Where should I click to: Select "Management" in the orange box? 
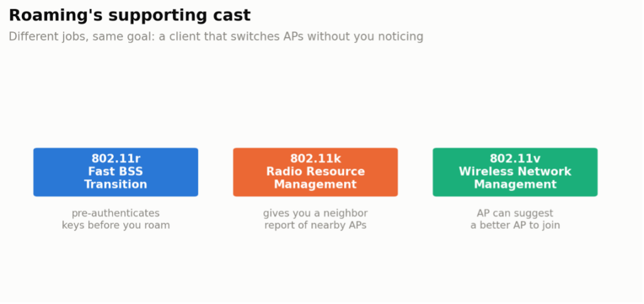[x=316, y=185]
